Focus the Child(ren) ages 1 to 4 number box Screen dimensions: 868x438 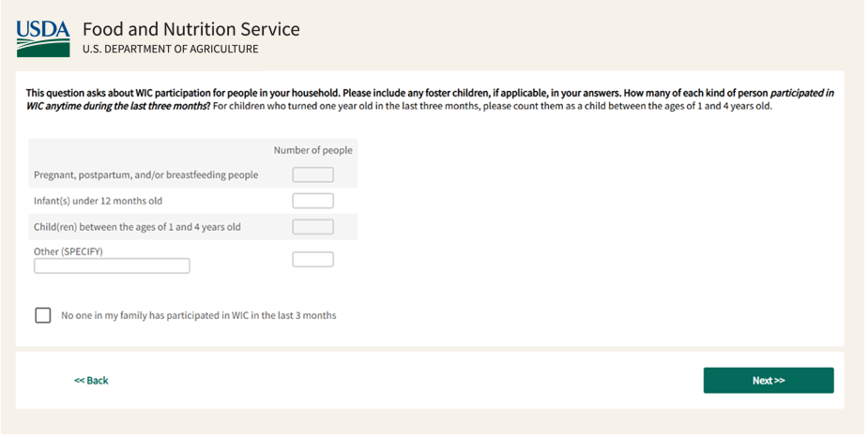pos(312,227)
